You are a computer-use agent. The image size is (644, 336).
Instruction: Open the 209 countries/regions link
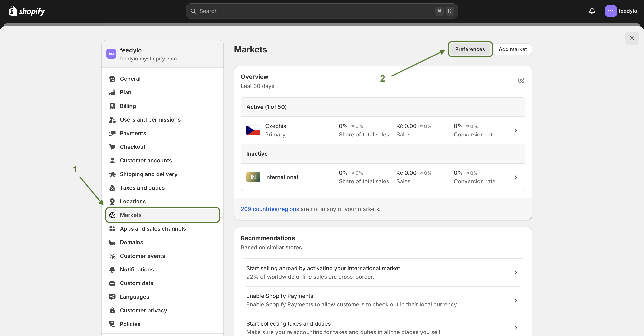(270, 209)
